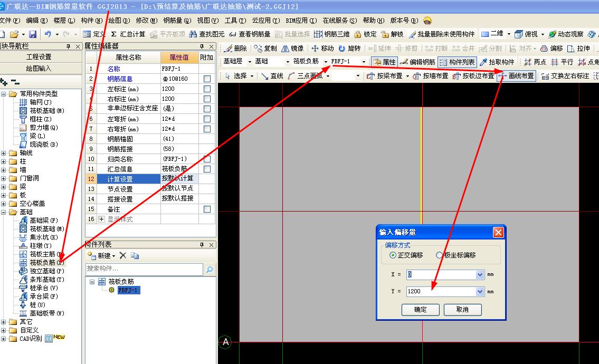
Task: Show 钢筋三维 rebar 3D view
Action: click(x=331, y=34)
